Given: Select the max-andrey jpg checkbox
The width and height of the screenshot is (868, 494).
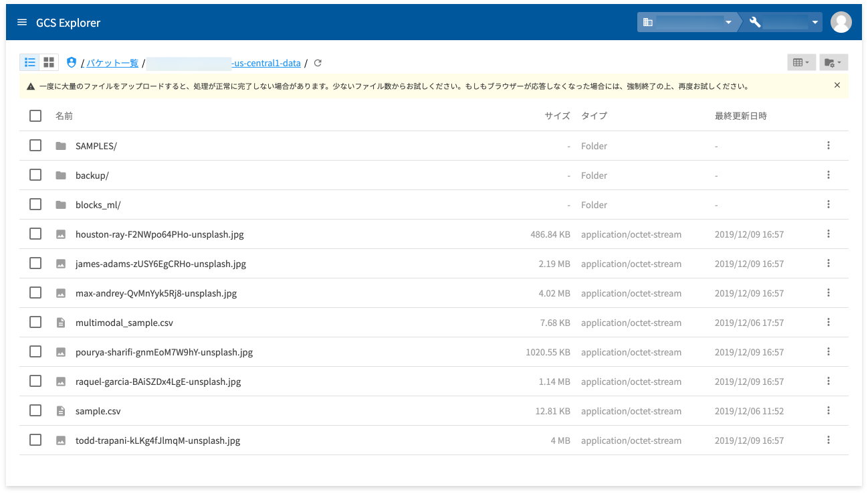Looking at the screenshot, I should click(x=35, y=293).
